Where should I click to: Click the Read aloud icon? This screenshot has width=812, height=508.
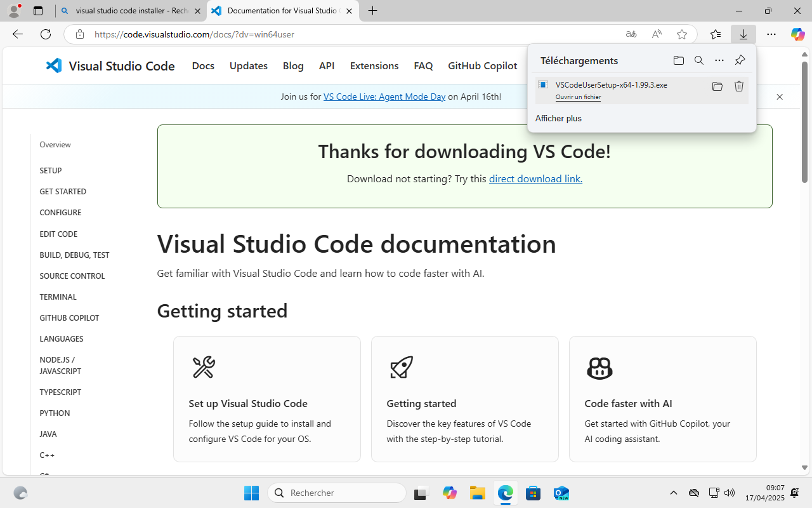point(657,34)
